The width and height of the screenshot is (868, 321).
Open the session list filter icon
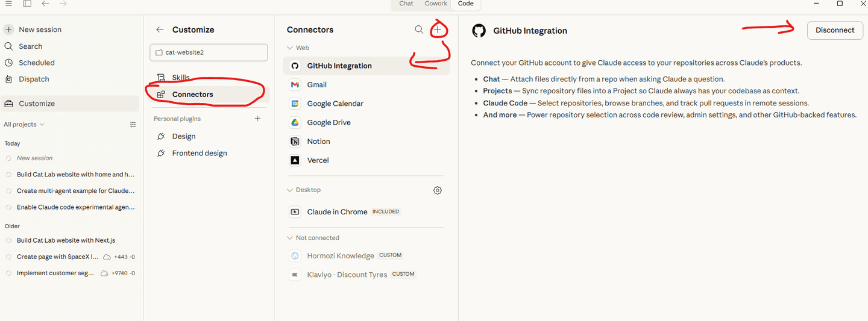(133, 125)
